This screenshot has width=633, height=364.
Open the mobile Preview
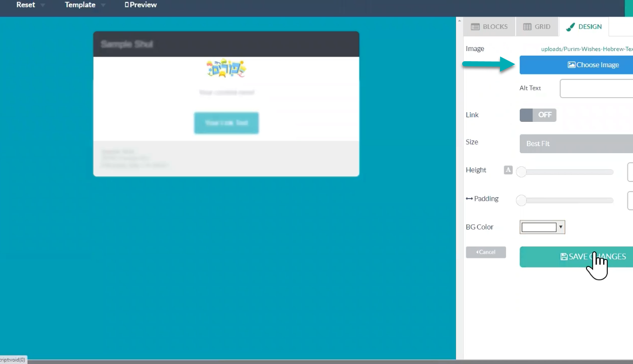pos(141,5)
